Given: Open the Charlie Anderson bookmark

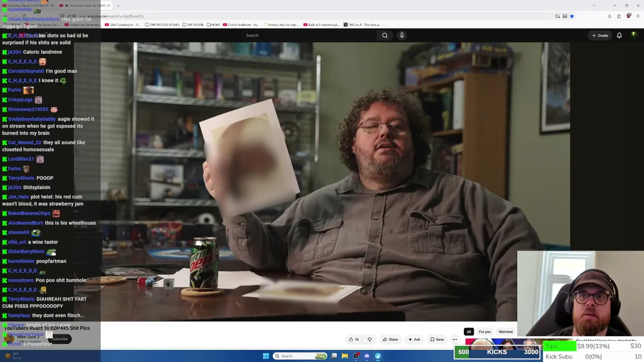Looking at the screenshot, I should point(242,25).
